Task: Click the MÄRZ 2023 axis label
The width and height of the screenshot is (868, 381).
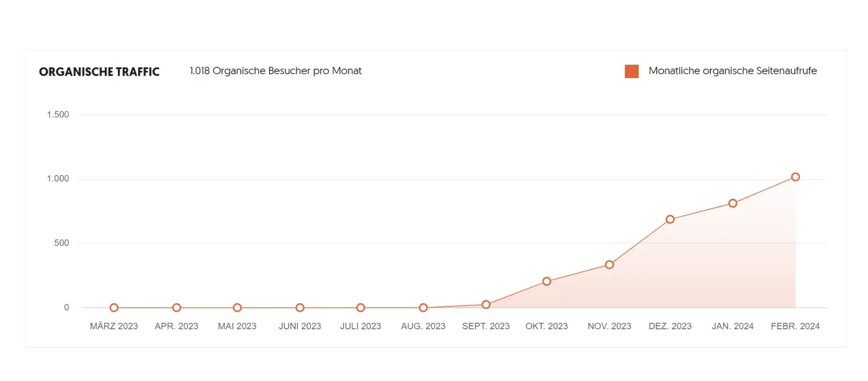Action: [113, 326]
